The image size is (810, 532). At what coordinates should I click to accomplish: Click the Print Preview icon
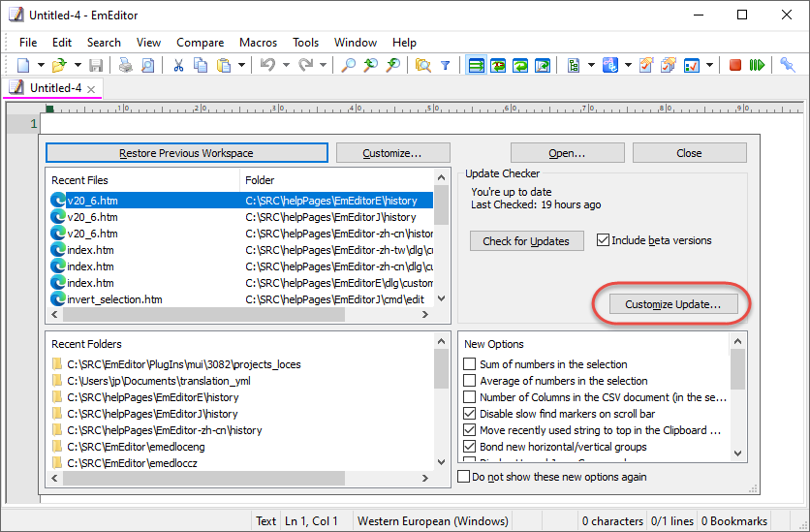pyautogui.click(x=147, y=66)
